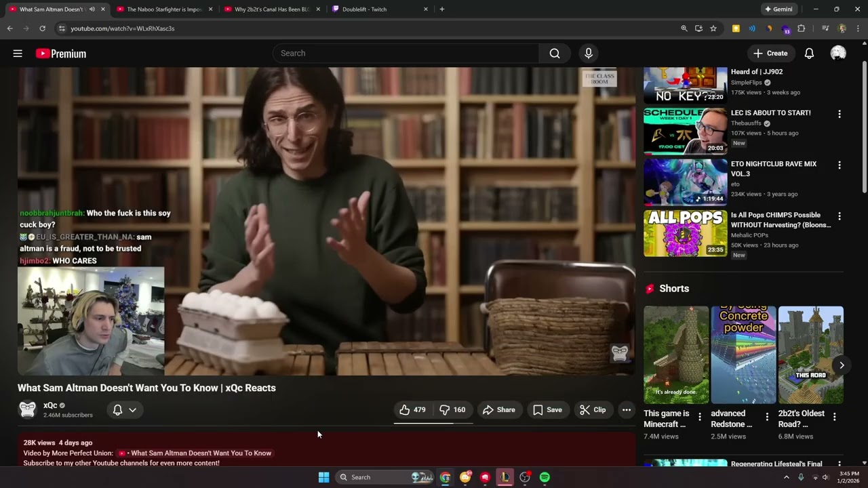Save the video to a playlist

547,410
